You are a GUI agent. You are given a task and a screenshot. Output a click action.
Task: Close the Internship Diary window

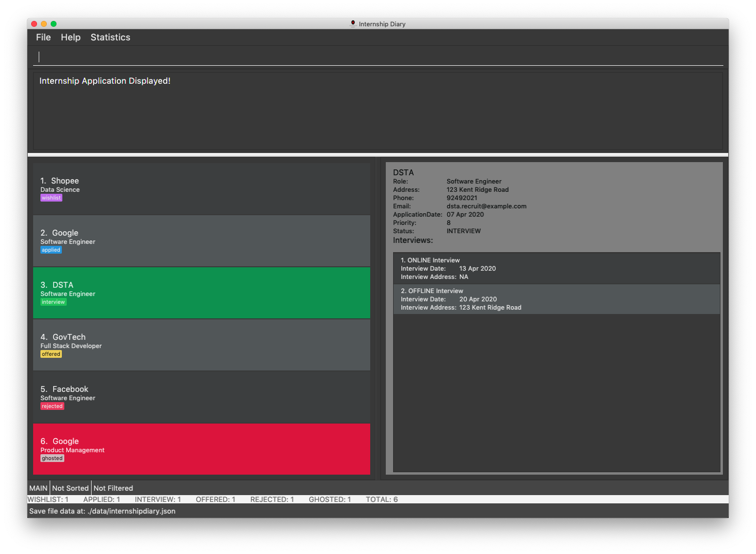click(34, 24)
